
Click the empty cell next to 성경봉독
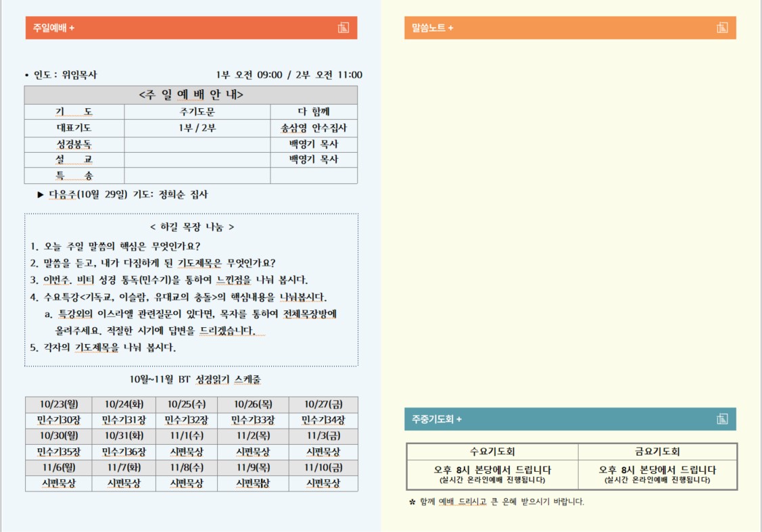click(x=197, y=144)
